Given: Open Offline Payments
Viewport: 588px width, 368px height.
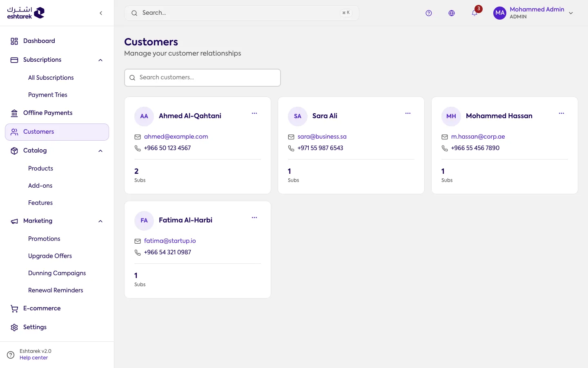Looking at the screenshot, I should pos(57,113).
